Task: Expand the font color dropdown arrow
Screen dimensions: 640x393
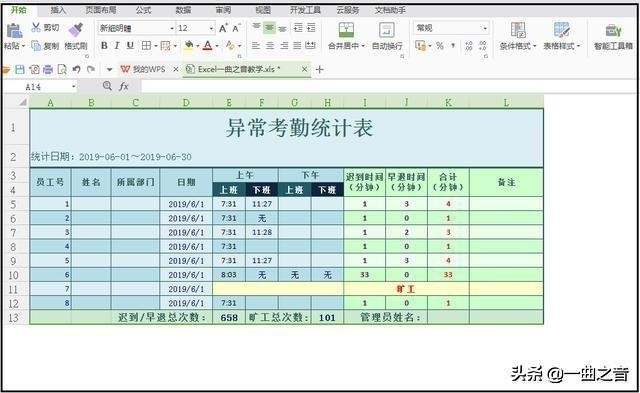Action: [217, 46]
